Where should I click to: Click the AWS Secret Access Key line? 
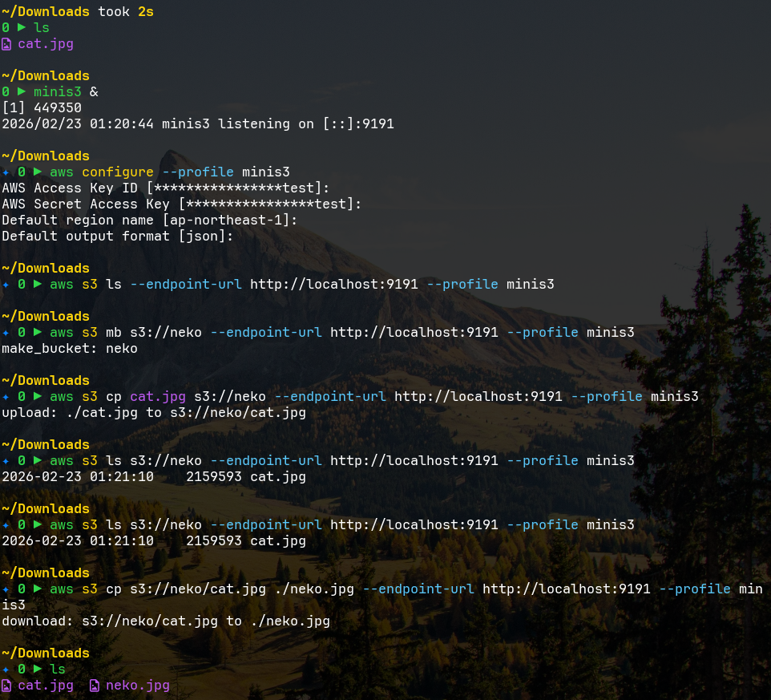181,204
